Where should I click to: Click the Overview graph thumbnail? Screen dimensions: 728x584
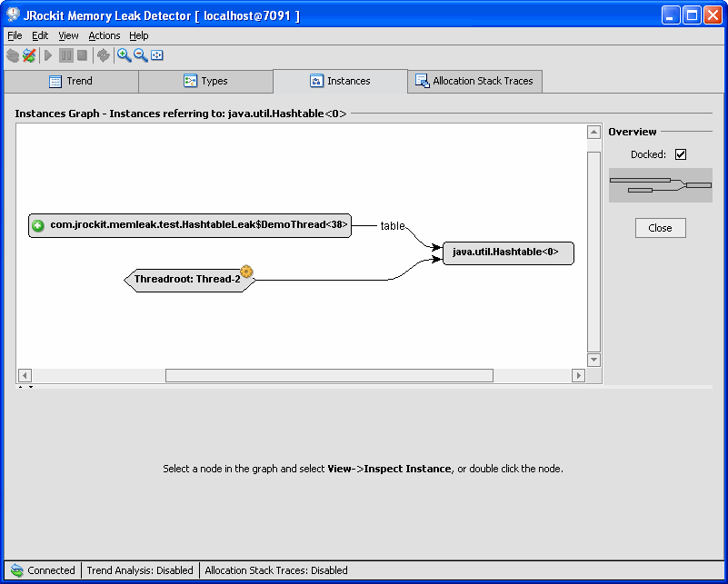click(x=660, y=185)
